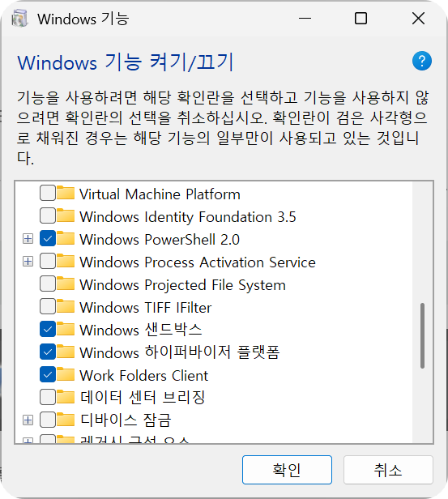Click the folder icon beside Windows 하이퍼바이저 플랫폼
Viewport: 448px width, 499px height.
click(66, 352)
